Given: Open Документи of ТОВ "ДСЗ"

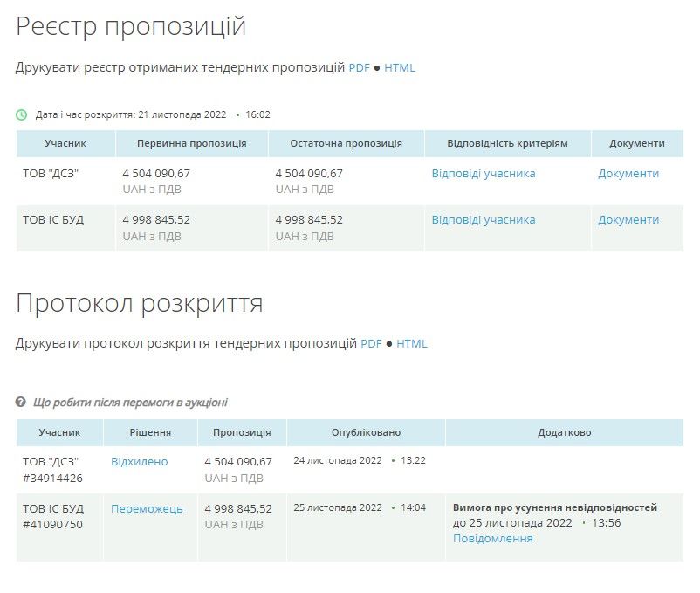Looking at the screenshot, I should click(x=629, y=173).
